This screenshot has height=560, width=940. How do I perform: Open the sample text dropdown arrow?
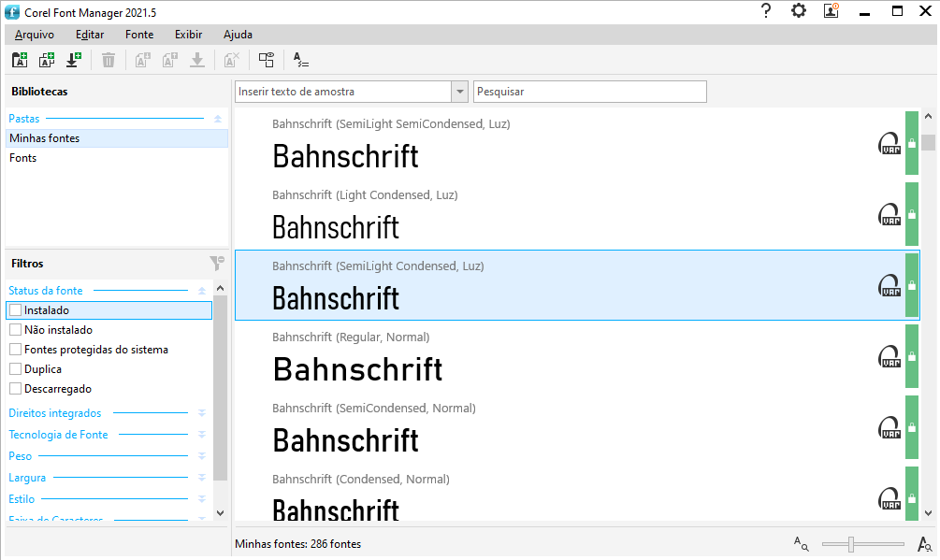click(x=459, y=92)
